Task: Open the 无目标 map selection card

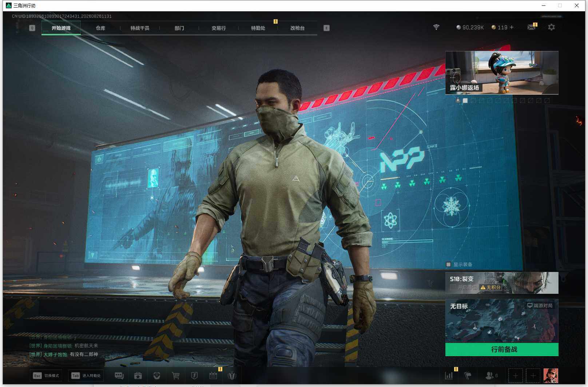Action: 502,321
